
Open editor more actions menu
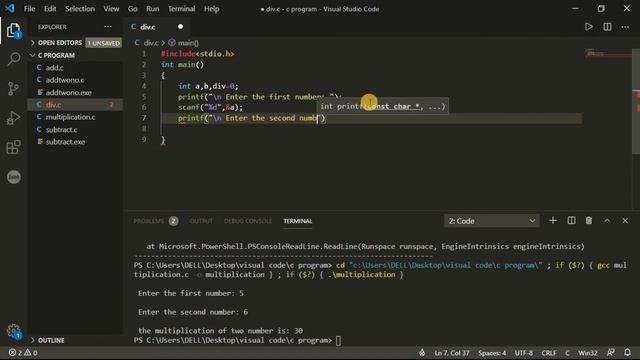tap(625, 27)
